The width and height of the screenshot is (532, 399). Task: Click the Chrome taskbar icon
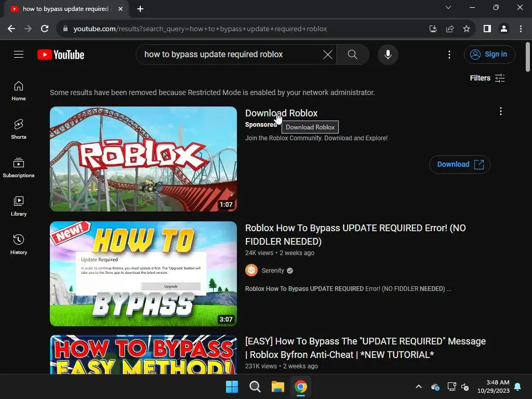301,387
